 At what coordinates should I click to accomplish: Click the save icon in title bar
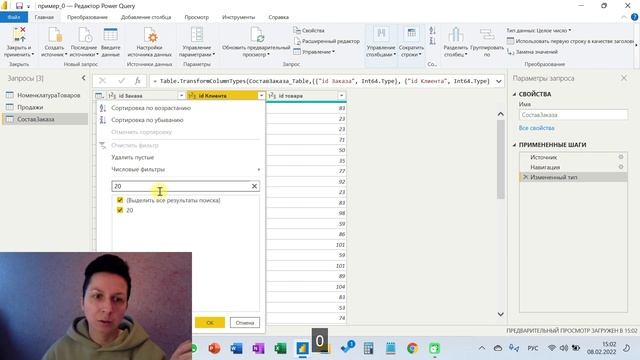19,6
